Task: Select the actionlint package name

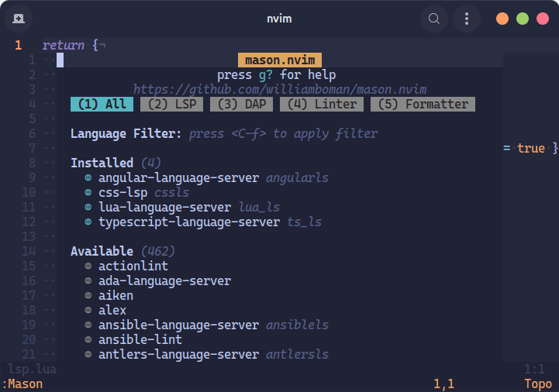Action: (133, 266)
